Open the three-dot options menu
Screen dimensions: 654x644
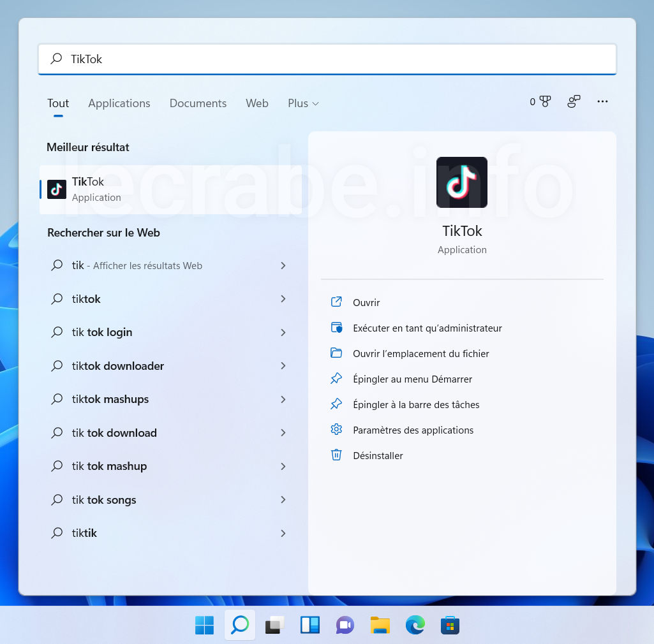[x=602, y=101]
